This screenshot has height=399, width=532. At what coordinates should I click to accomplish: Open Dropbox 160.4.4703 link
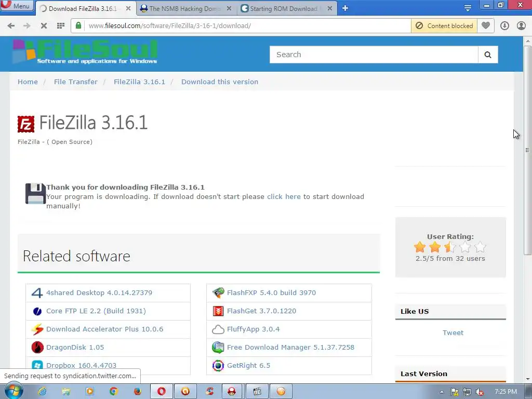(81, 365)
